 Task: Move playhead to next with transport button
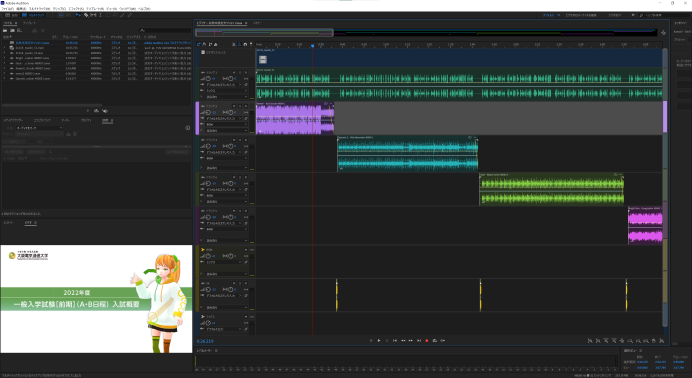(419, 341)
